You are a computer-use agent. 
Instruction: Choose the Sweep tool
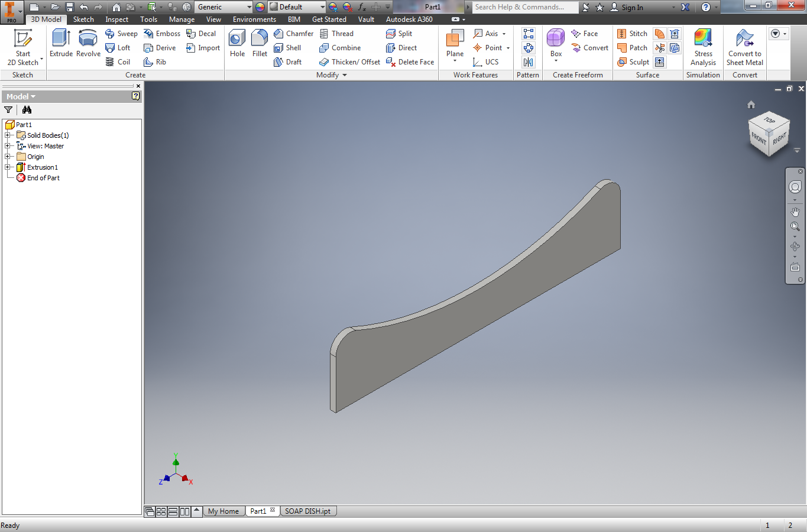coord(121,34)
